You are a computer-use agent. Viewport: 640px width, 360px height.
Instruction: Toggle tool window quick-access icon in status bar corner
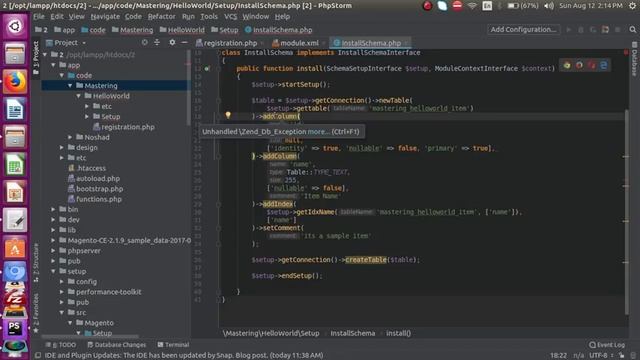(x=38, y=356)
